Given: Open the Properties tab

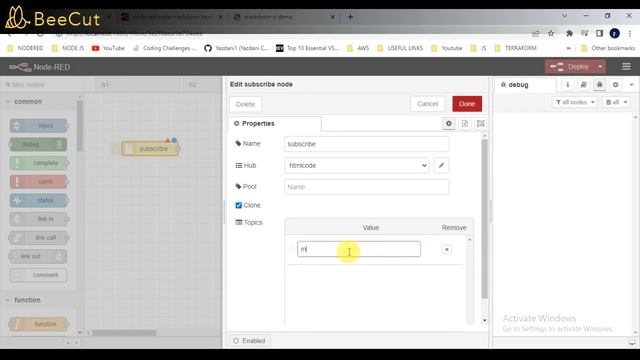Looking at the screenshot, I should click(274, 123).
